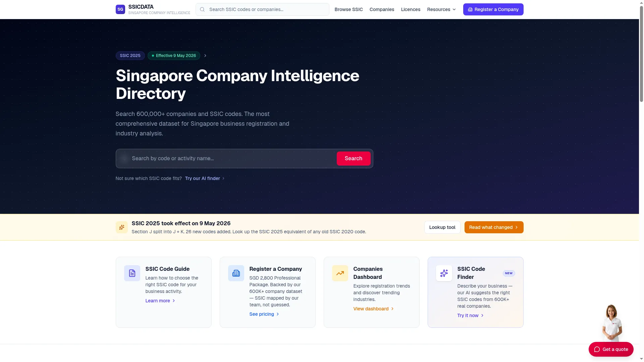Click the NEW badge on SSIC Code Finder
The width and height of the screenshot is (644, 362).
click(x=509, y=273)
